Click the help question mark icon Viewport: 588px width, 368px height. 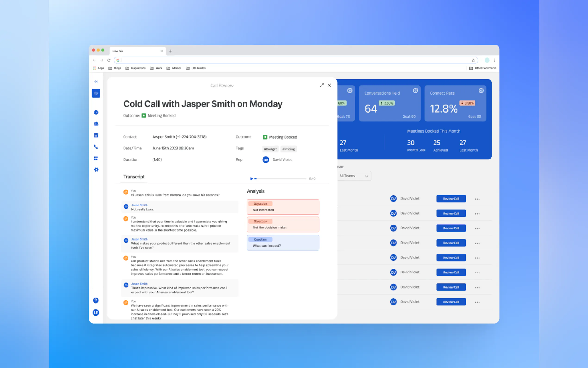(96, 300)
